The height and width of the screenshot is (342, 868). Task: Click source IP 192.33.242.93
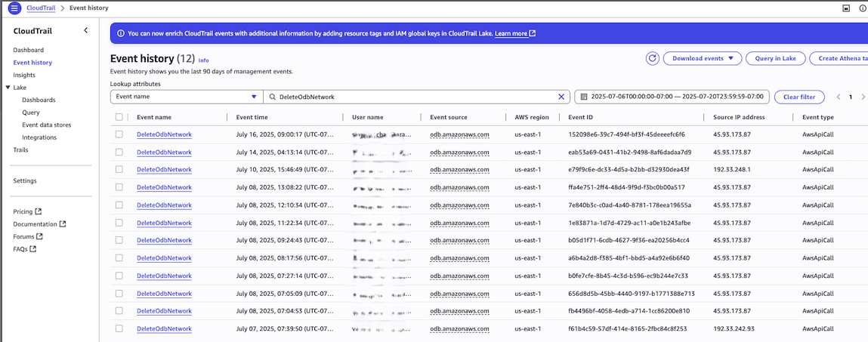734,328
